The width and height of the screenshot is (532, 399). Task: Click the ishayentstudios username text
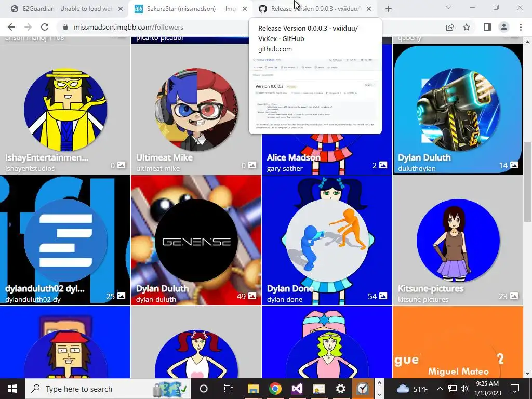(30, 169)
